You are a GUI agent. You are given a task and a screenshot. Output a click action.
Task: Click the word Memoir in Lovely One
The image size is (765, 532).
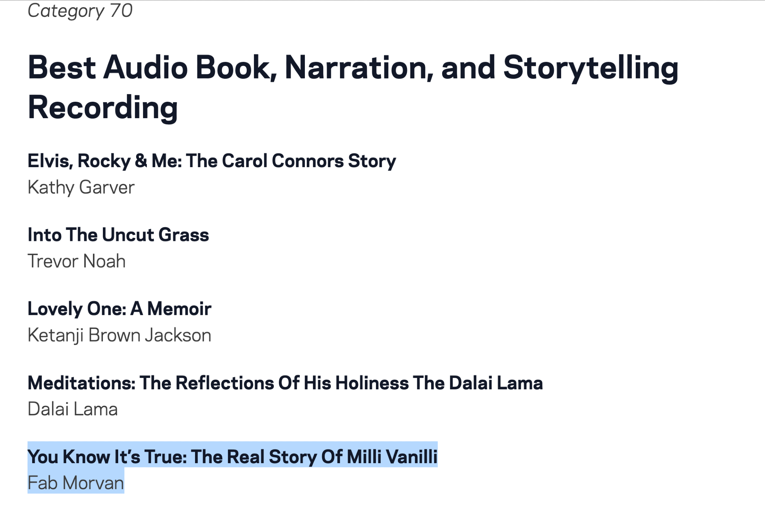pos(179,309)
